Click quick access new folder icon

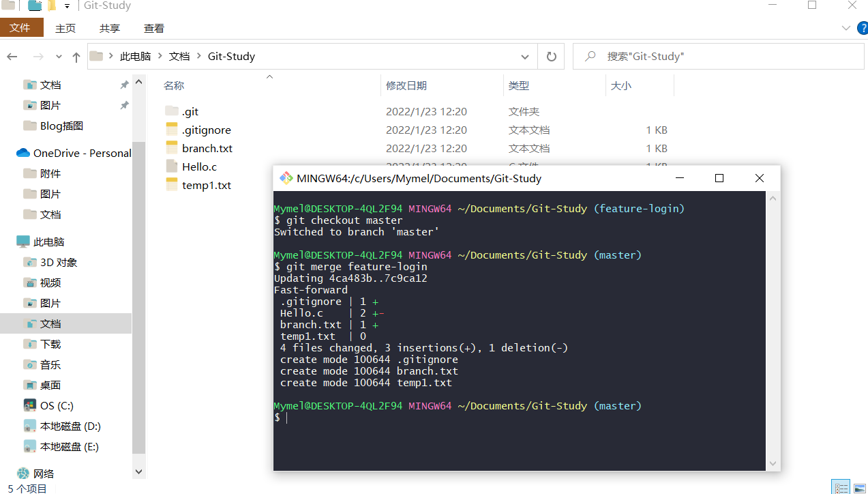tap(51, 6)
